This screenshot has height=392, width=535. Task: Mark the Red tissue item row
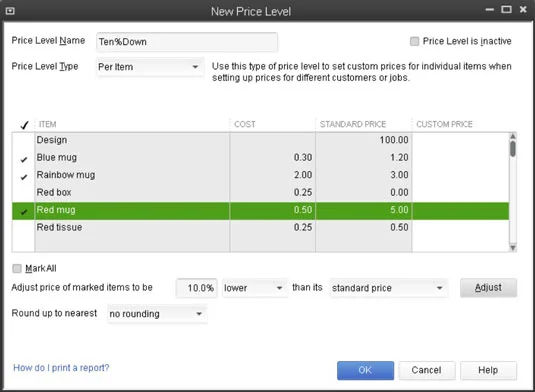[24, 227]
